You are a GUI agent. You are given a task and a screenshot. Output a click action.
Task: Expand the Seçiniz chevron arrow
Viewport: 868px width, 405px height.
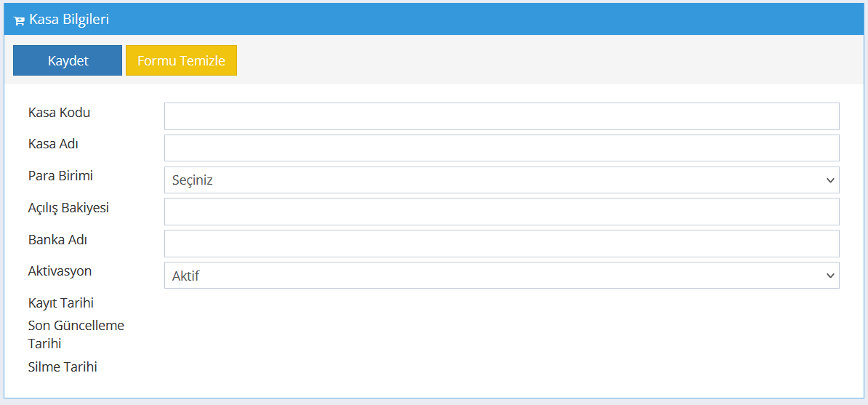point(829,180)
